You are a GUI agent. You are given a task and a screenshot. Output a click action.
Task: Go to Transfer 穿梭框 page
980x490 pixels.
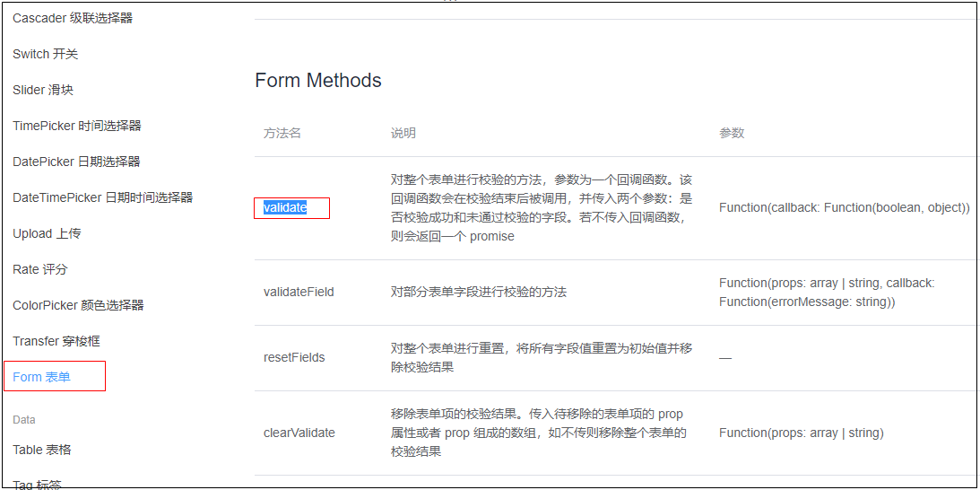click(57, 341)
